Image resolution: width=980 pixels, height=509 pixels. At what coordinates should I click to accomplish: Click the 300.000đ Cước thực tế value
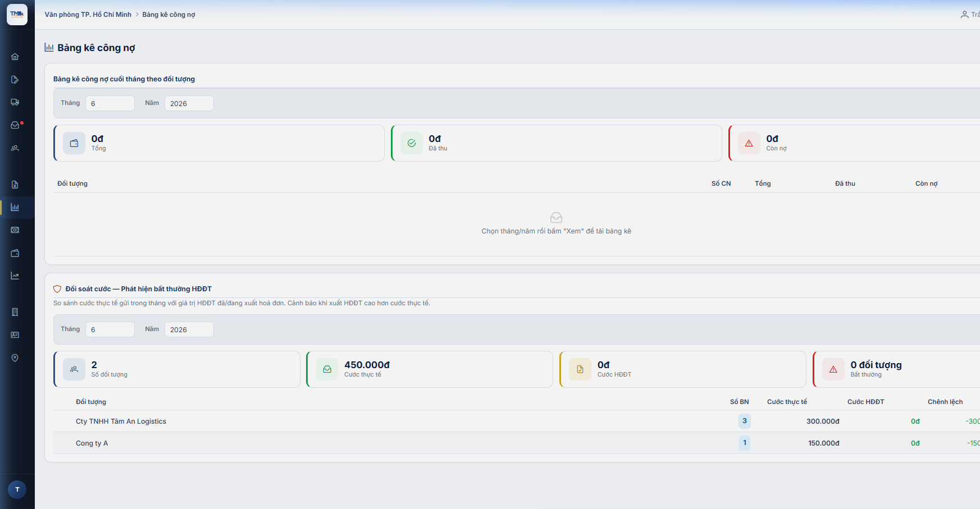(823, 421)
